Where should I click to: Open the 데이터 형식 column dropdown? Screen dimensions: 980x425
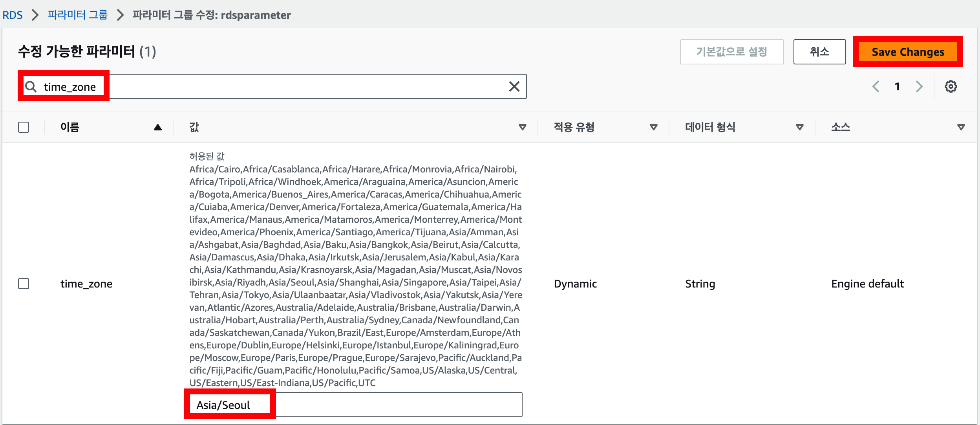[x=799, y=127]
